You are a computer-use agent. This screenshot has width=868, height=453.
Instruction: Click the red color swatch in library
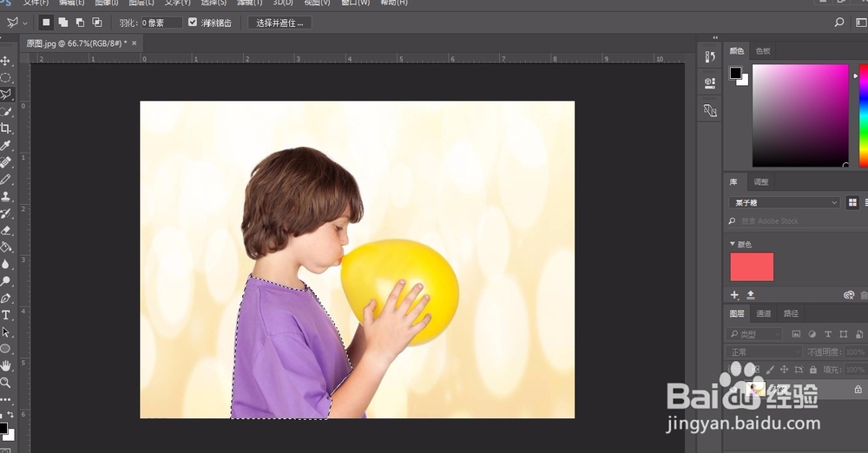point(752,267)
